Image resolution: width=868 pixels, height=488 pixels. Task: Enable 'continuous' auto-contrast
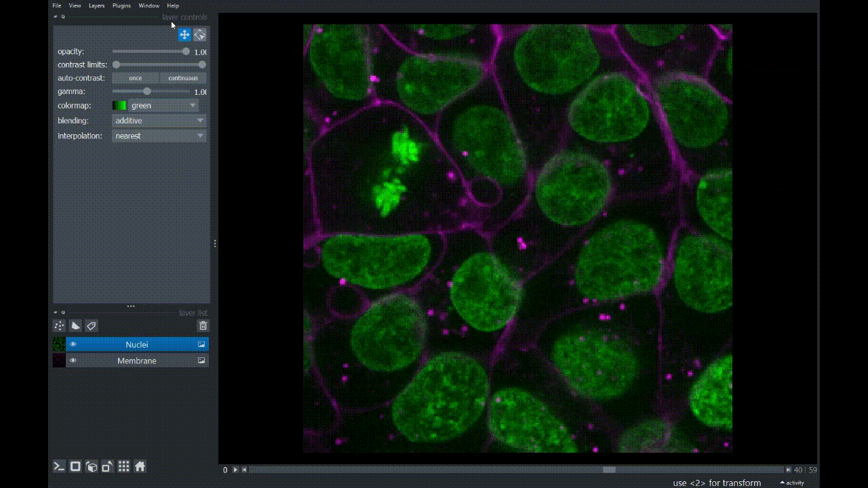[183, 78]
